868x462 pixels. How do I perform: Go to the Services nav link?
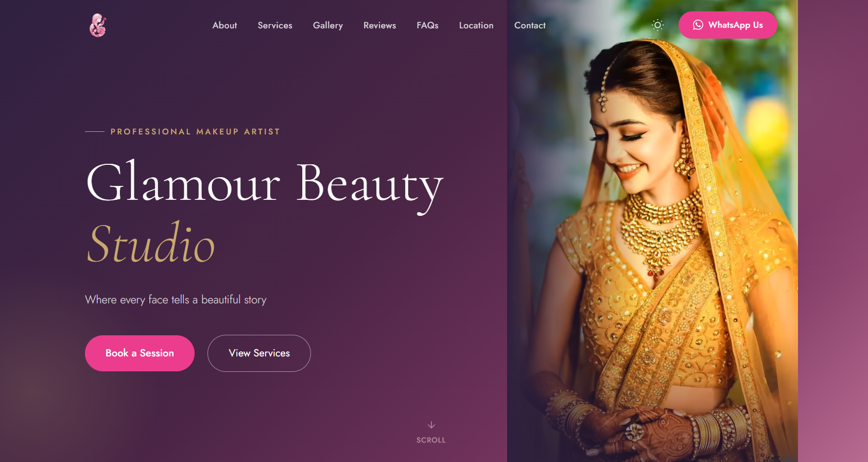pos(275,25)
